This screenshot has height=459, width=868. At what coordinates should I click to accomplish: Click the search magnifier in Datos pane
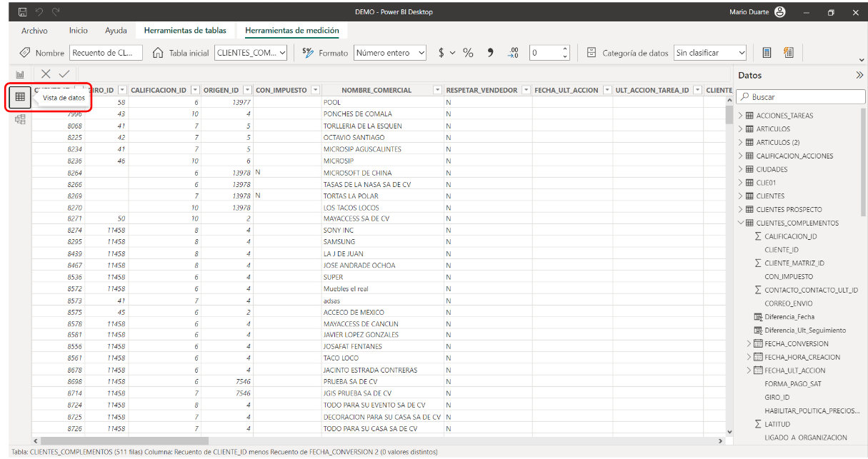pyautogui.click(x=744, y=96)
